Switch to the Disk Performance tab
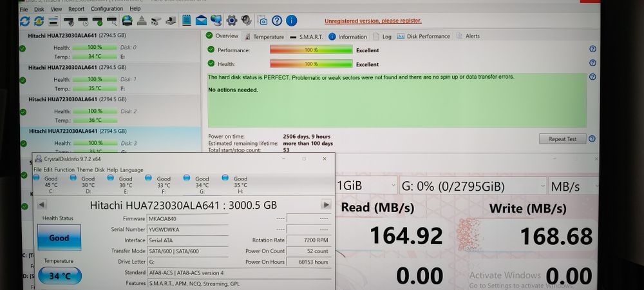Image resolution: width=644 pixels, height=290 pixels. tap(424, 36)
